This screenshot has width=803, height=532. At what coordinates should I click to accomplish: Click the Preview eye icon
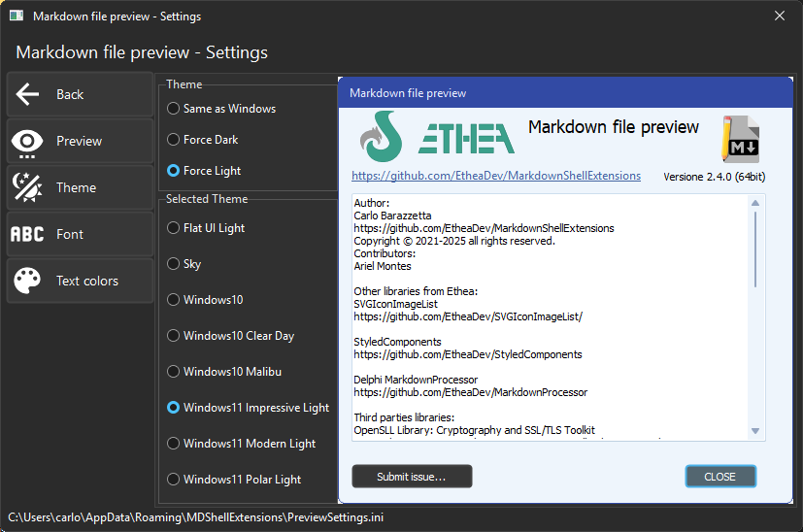(x=26, y=143)
